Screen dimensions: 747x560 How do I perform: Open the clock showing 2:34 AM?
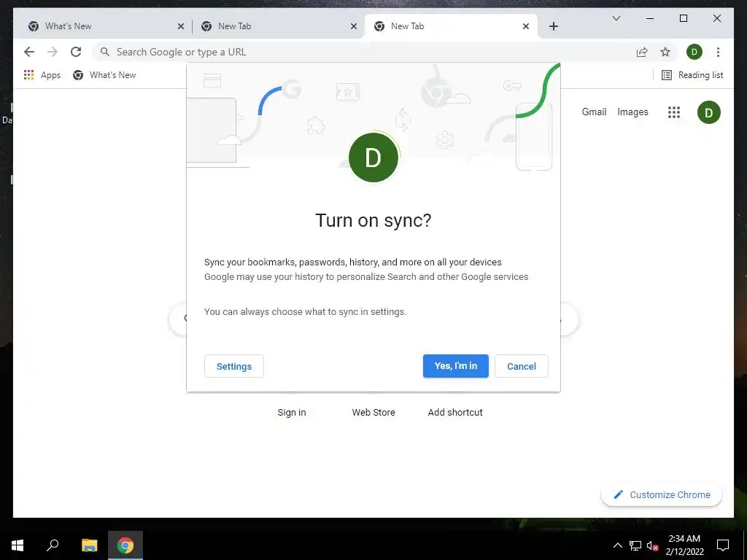(684, 545)
